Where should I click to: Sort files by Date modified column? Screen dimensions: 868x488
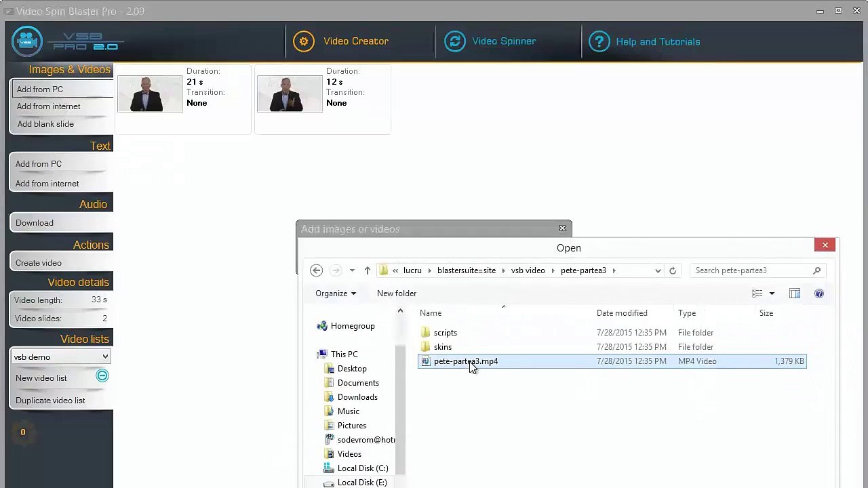(622, 313)
